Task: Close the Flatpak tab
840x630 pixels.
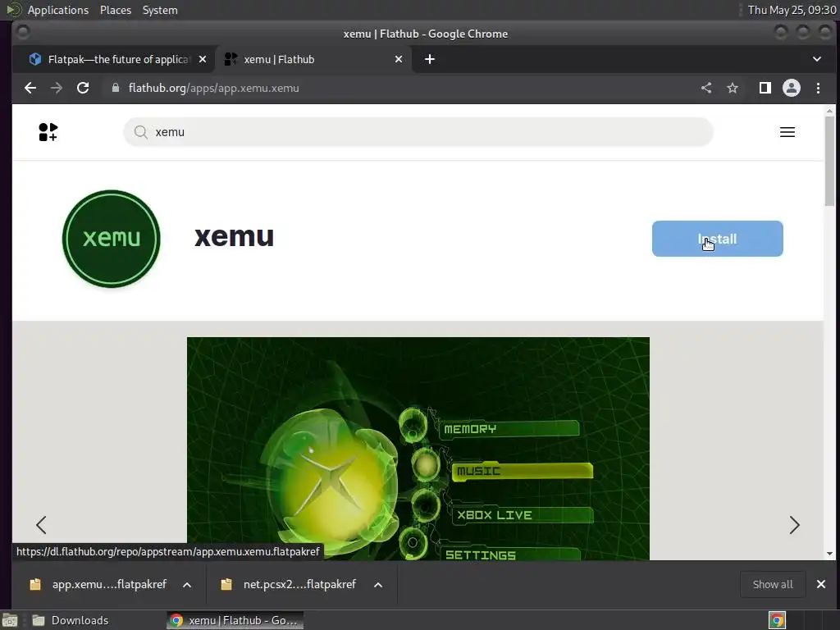Action: (x=203, y=59)
